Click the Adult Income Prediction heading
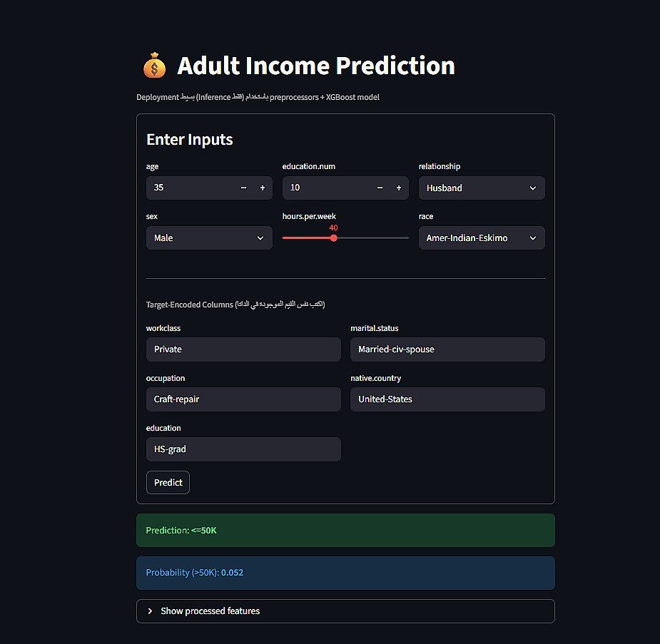Image resolution: width=660 pixels, height=644 pixels. (315, 66)
